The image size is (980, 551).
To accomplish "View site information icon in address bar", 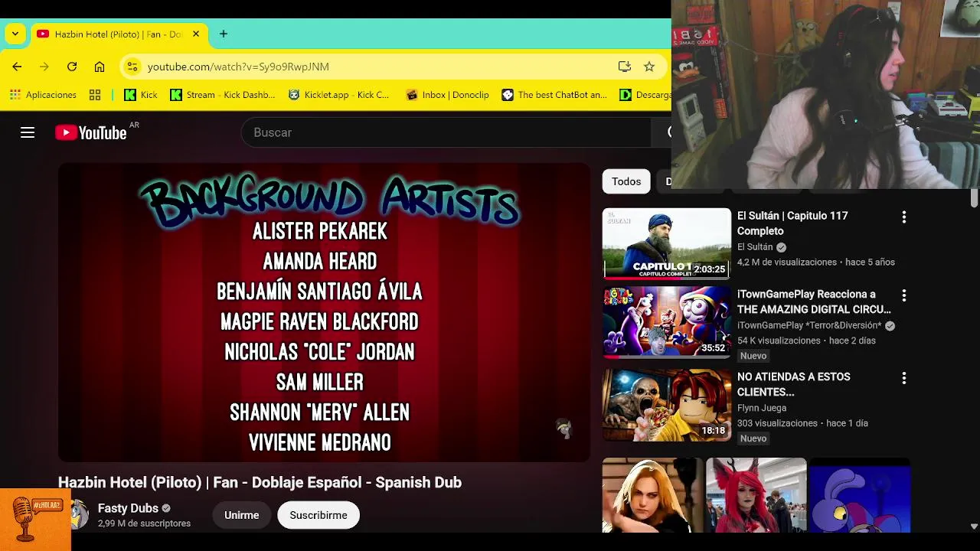I will pyautogui.click(x=132, y=67).
